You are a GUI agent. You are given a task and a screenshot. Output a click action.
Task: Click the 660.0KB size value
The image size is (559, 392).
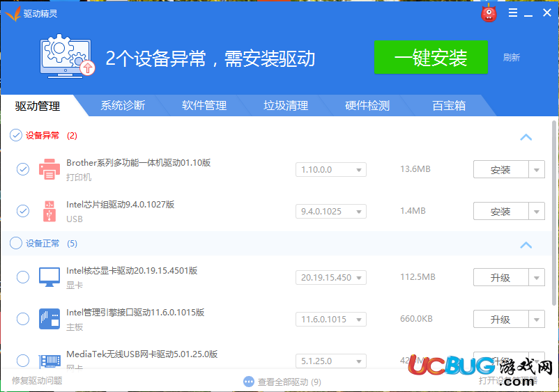(x=416, y=319)
